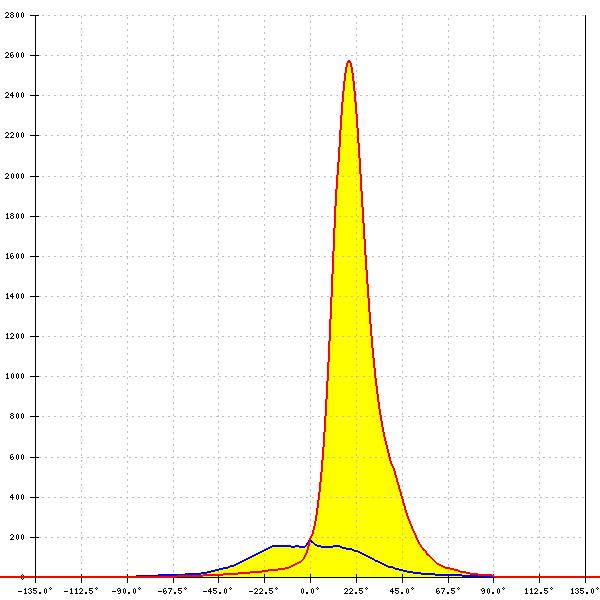
Task: Click the -90.0° x-axis label
Action: tap(127, 591)
